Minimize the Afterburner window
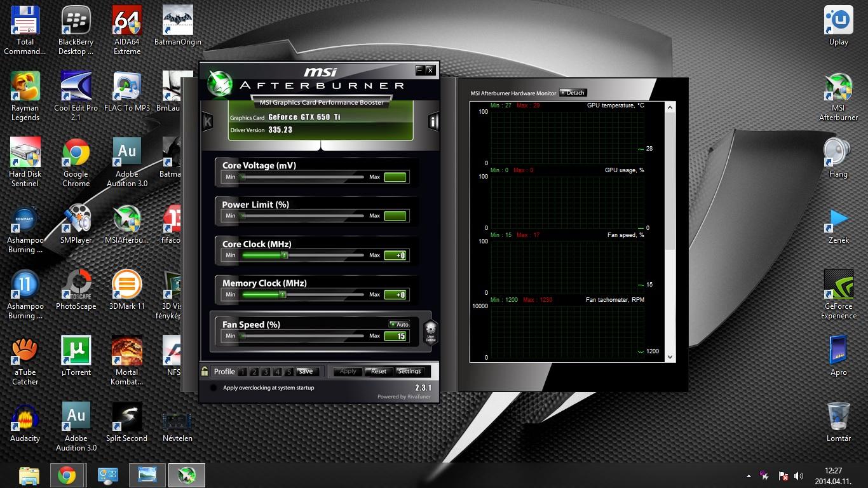868x488 pixels. 419,70
